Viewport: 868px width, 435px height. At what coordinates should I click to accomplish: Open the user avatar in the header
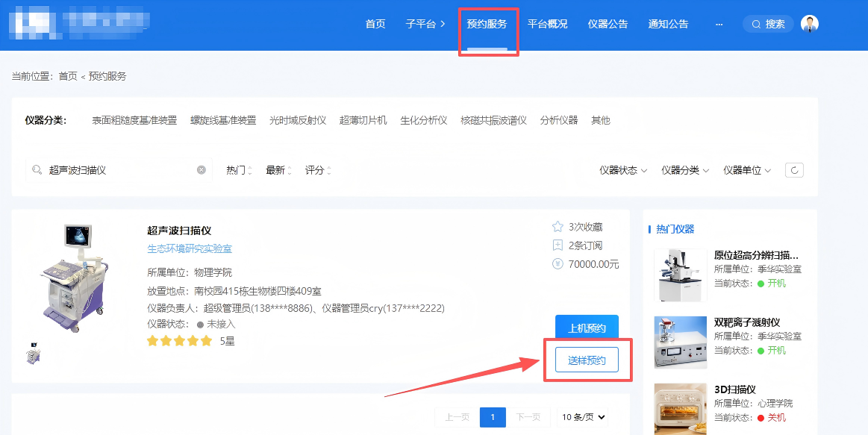(809, 24)
